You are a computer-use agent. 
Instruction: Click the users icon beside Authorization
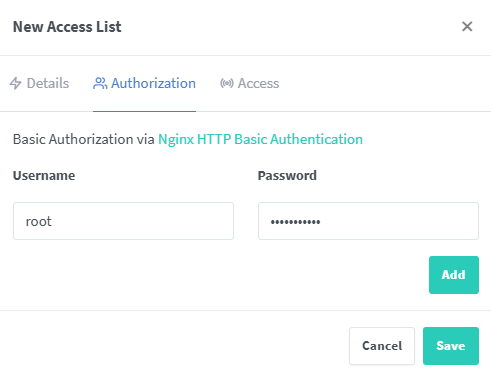pos(100,83)
